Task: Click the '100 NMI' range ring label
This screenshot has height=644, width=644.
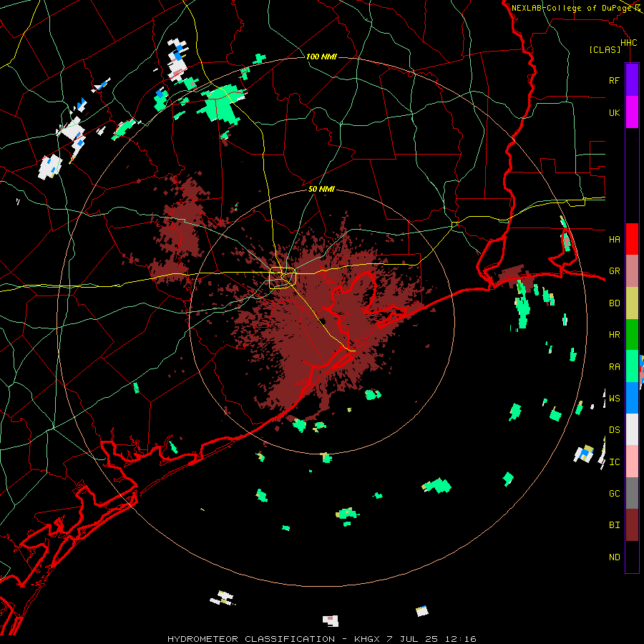Action: [321, 57]
